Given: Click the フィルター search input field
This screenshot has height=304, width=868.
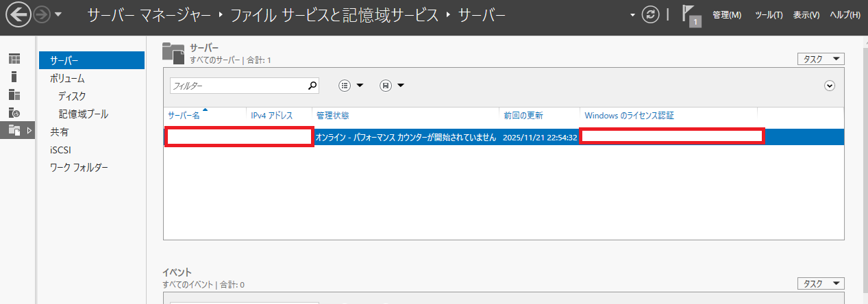Looking at the screenshot, I should click(x=238, y=86).
